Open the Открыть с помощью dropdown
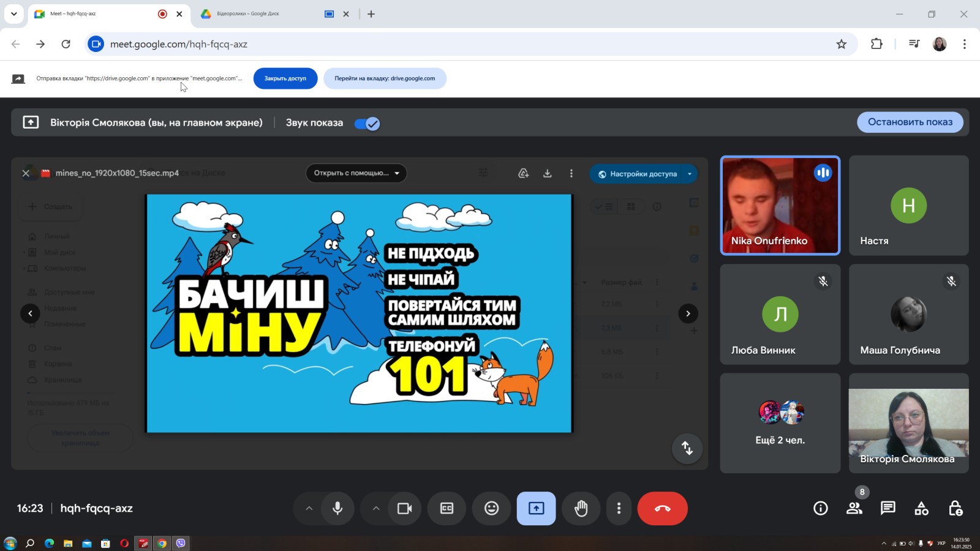Image resolution: width=980 pixels, height=551 pixels. coord(356,173)
